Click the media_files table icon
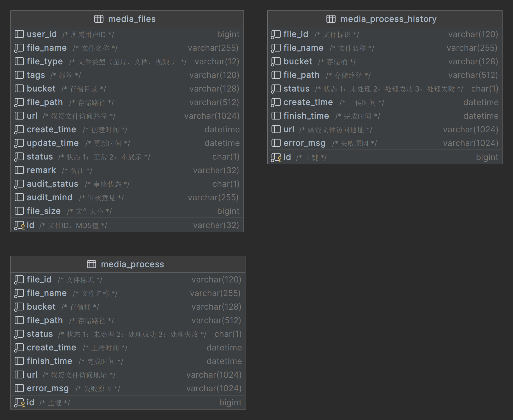Screen dimensions: 513x420 99,19
